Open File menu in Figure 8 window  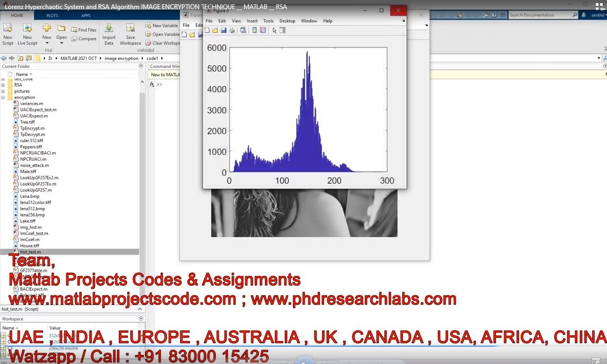point(209,21)
